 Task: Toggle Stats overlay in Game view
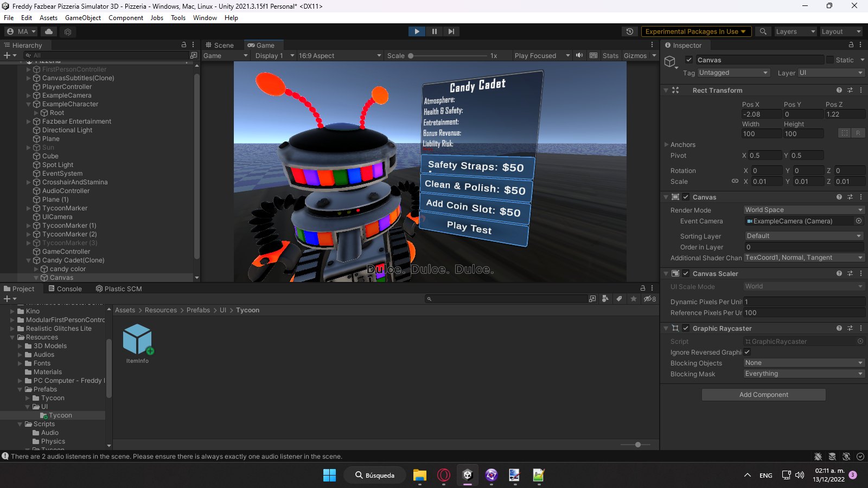610,55
